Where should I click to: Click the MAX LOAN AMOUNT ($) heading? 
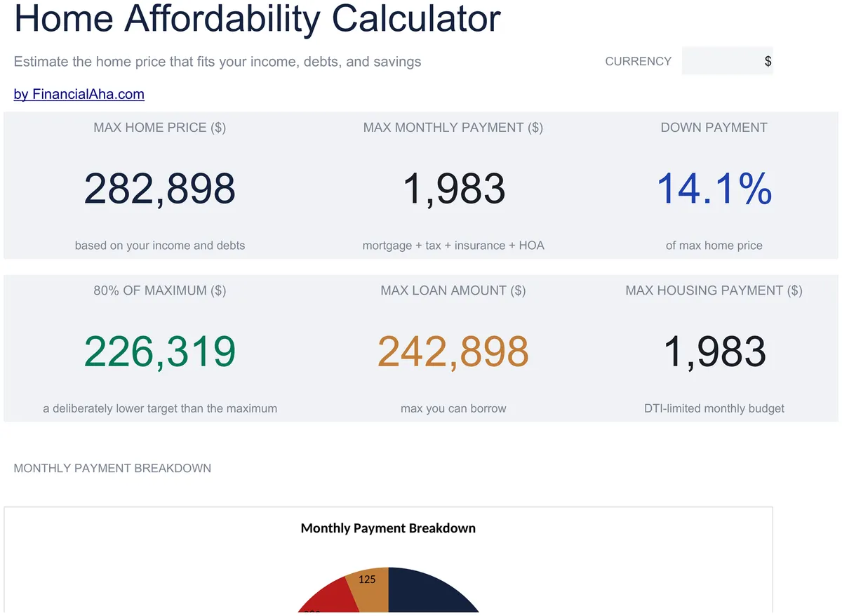pos(453,290)
